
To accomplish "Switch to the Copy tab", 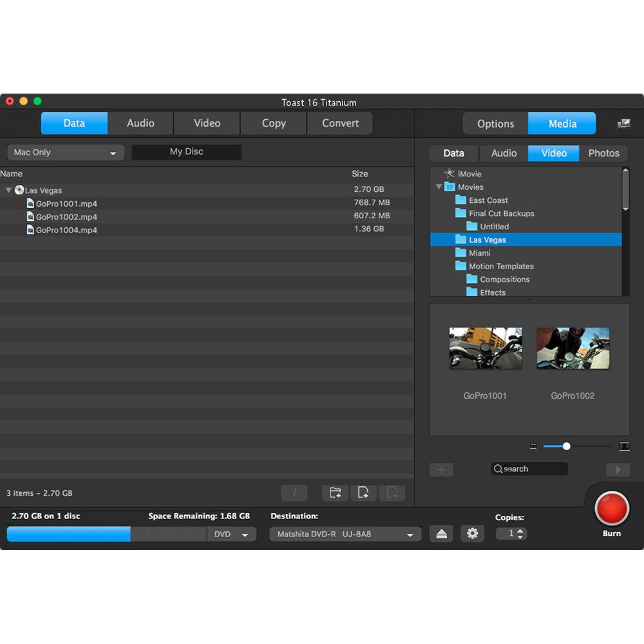I will click(274, 123).
